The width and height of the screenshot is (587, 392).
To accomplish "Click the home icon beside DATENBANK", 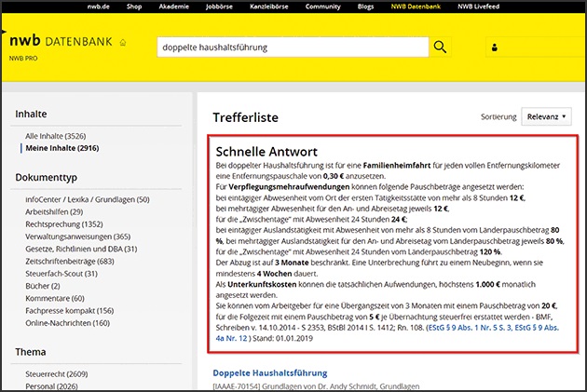I will click(x=122, y=43).
